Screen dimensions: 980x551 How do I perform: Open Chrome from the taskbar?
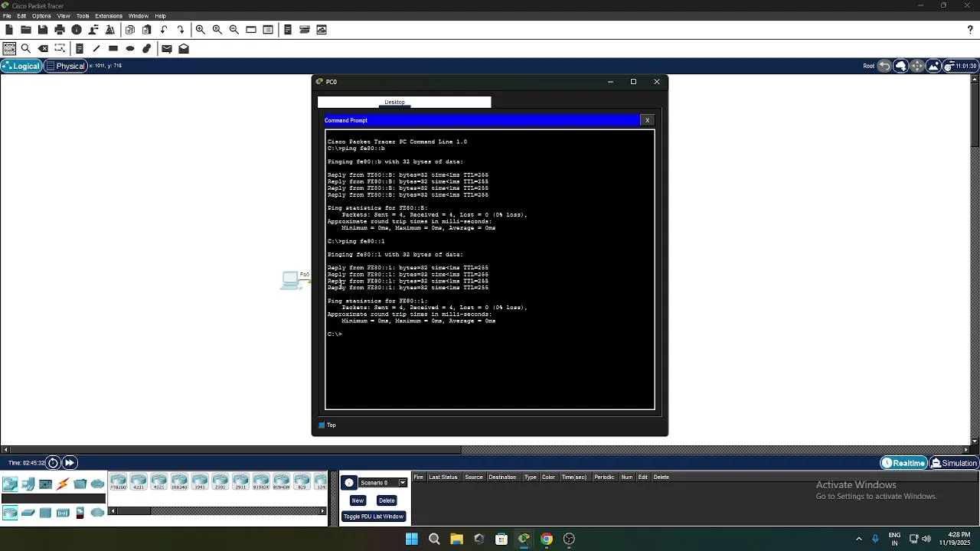coord(547,539)
